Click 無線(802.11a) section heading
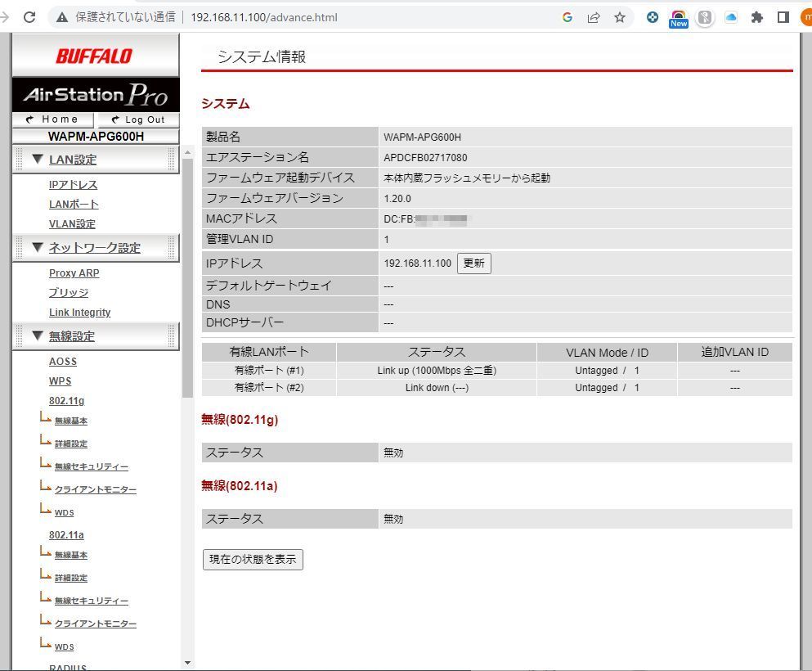Screen dimensions: 812x671 pyautogui.click(x=240, y=485)
